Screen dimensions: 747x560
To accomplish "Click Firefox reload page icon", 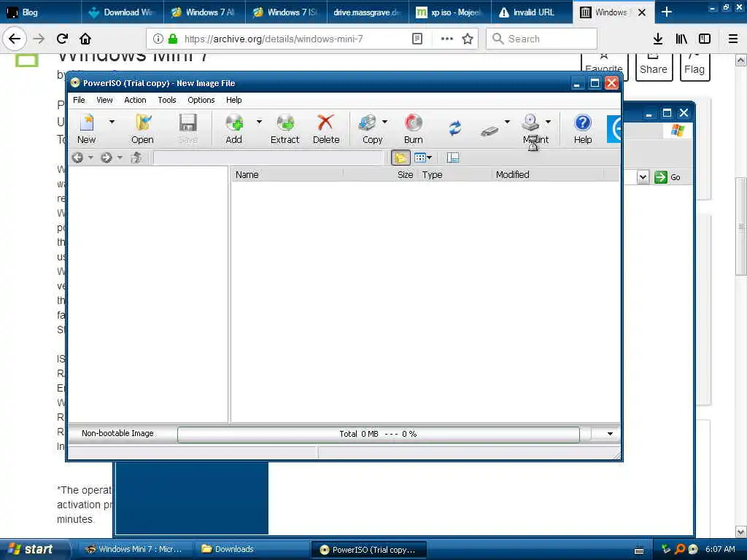I will click(x=62, y=39).
